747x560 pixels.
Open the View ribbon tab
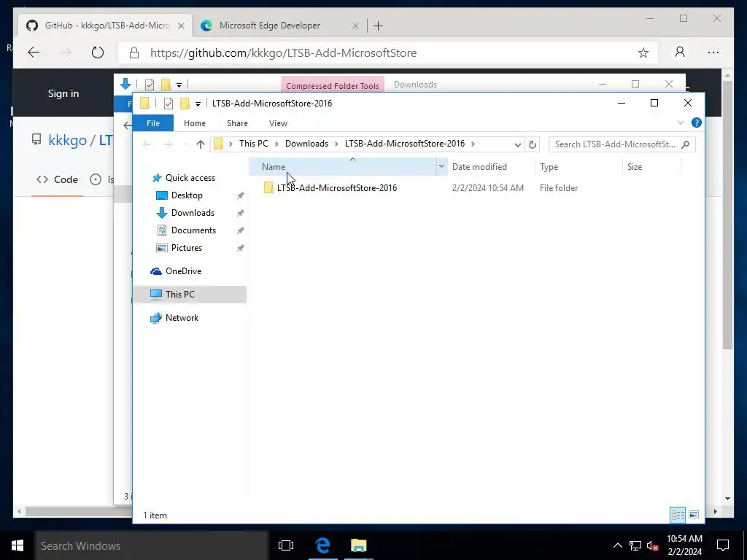coord(278,123)
